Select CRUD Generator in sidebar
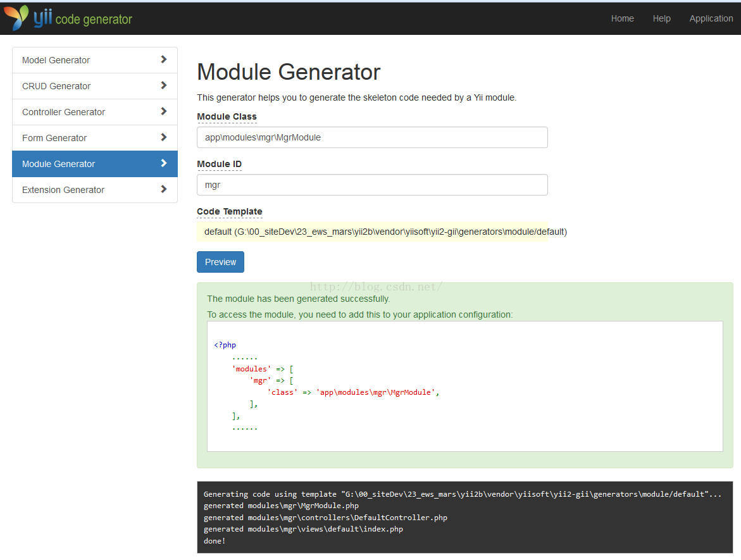Screen dimensions: 741x560 click(x=94, y=86)
